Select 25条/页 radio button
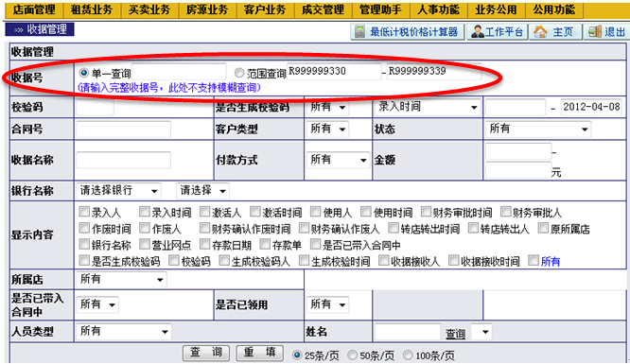630x364 pixels. (297, 355)
